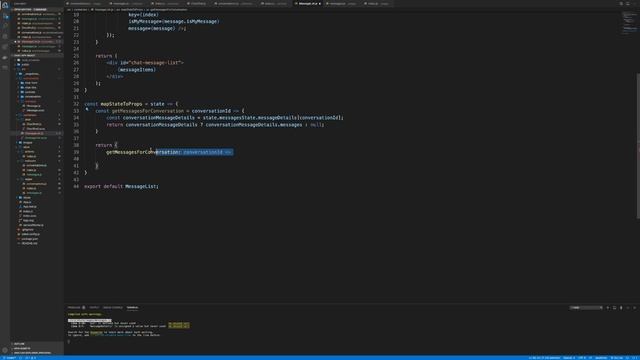Viewport: 640px width, 360px height.
Task: Create a new terminal with plus icon
Action: click(608, 308)
